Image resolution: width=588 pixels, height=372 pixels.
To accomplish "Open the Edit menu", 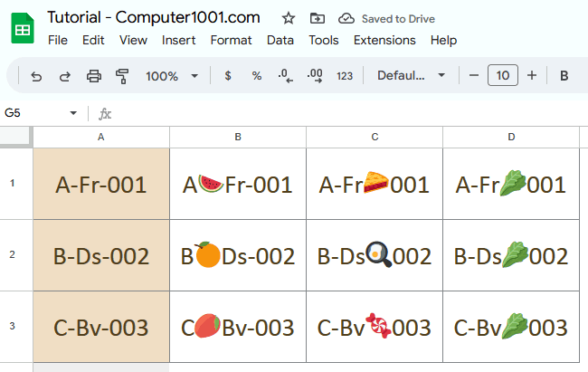I will (x=93, y=40).
